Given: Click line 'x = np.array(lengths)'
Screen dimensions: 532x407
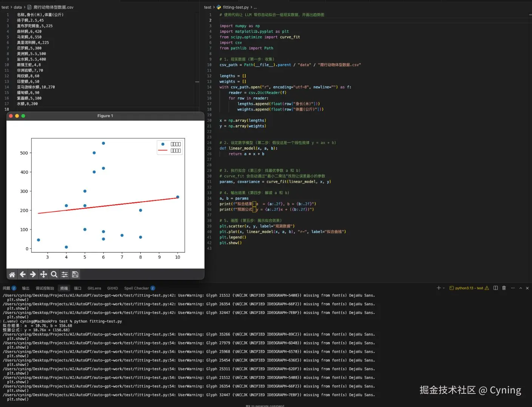Looking at the screenshot, I should pos(243,121).
